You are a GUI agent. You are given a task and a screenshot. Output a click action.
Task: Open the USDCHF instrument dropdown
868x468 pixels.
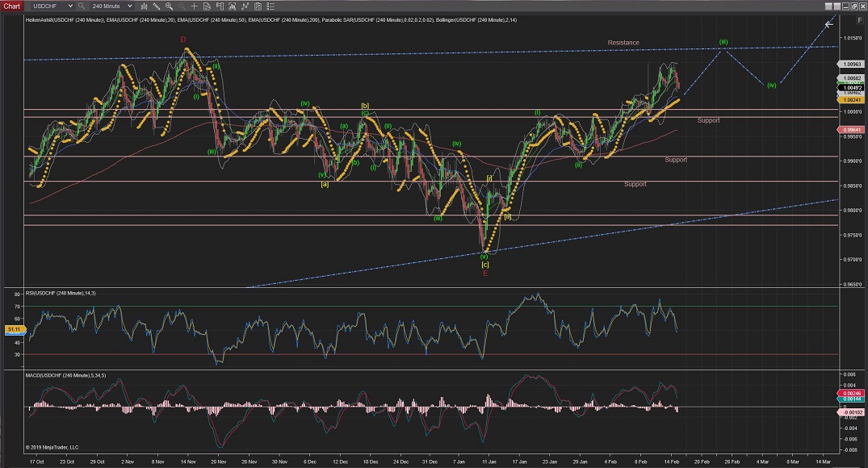coord(52,6)
